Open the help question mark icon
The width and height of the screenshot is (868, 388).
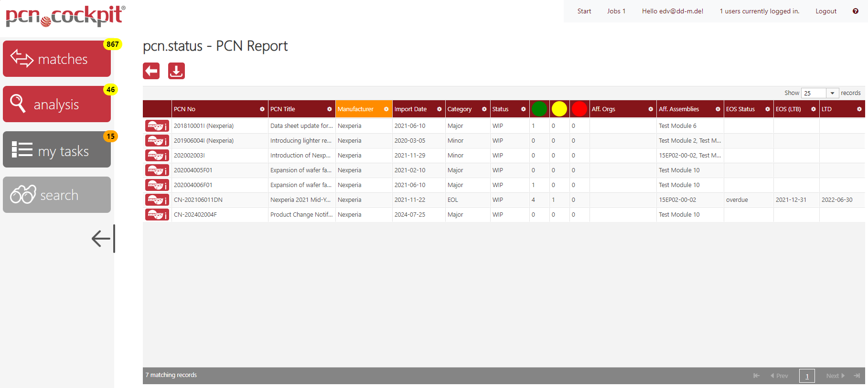(856, 11)
